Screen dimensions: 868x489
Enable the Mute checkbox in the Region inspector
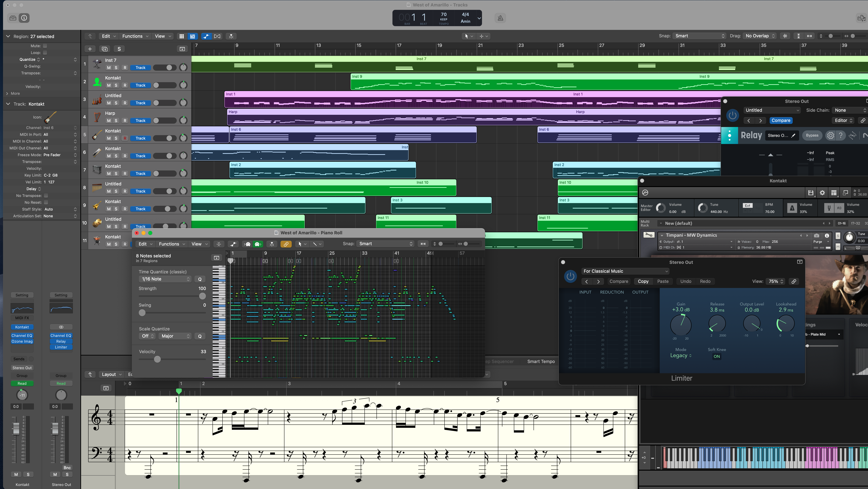coord(45,46)
